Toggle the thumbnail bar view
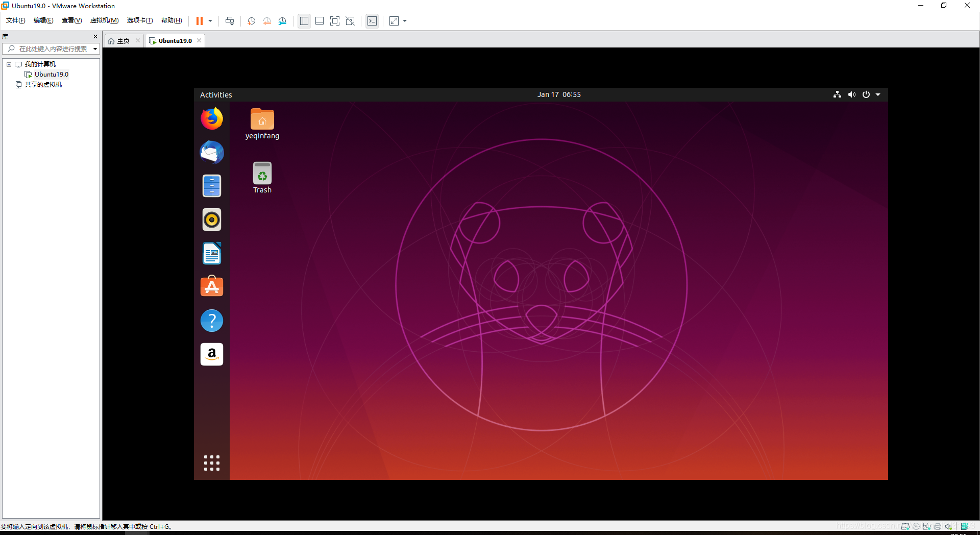Viewport: 980px width, 535px height. tap(320, 21)
